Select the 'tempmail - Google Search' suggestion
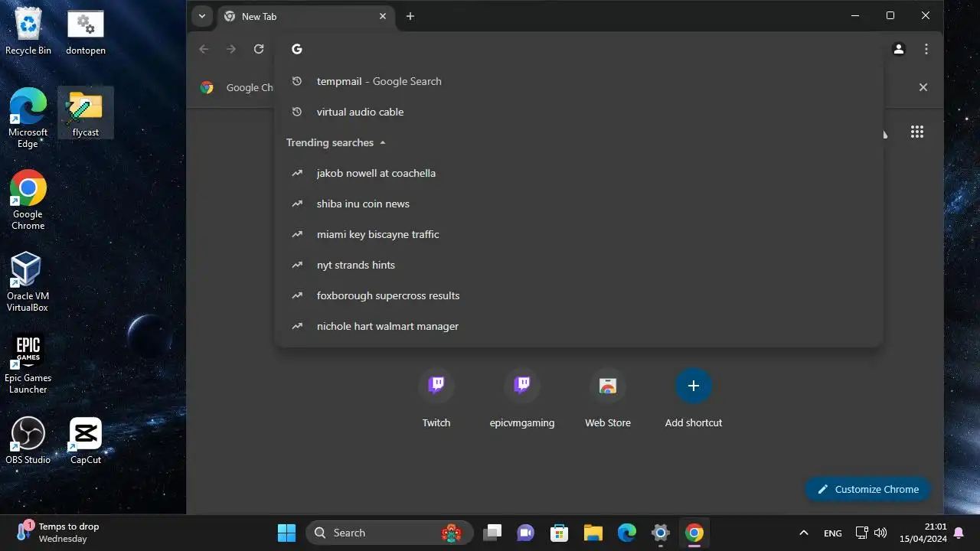 coord(579,81)
